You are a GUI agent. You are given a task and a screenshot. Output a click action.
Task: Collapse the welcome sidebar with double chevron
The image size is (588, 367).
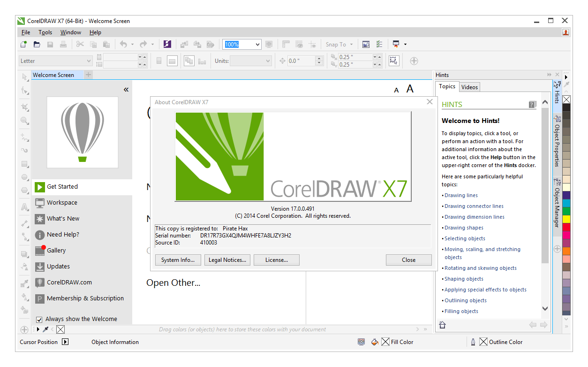click(126, 89)
